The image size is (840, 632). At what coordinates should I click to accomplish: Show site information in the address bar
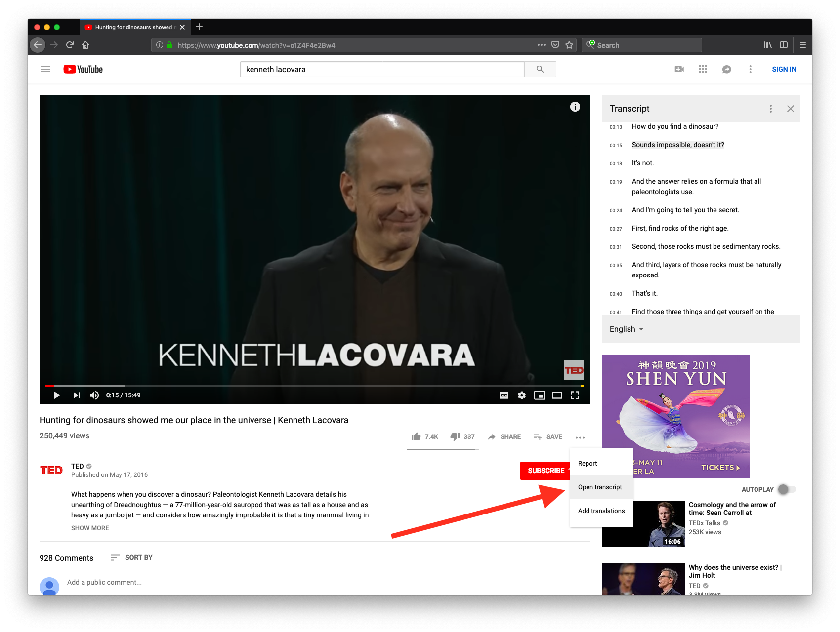[160, 45]
